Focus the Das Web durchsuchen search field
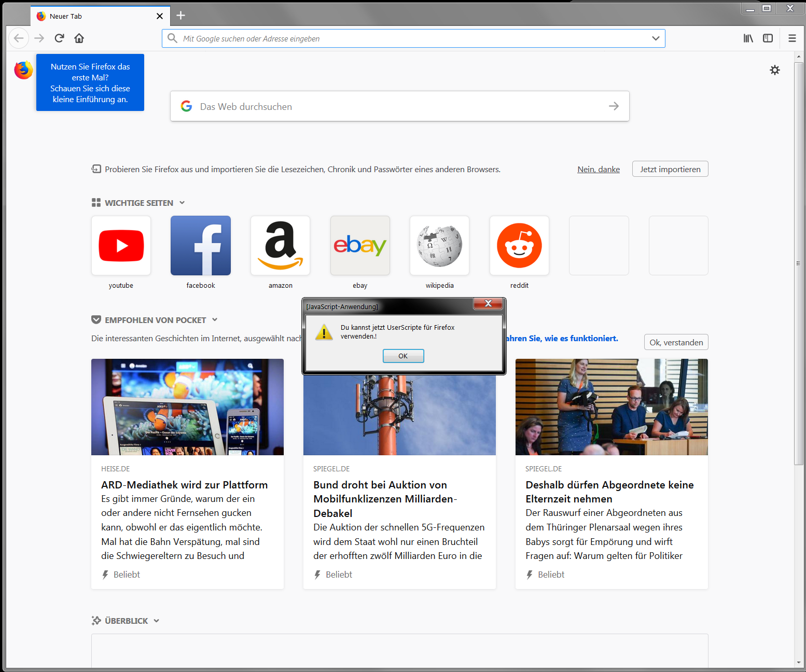 [x=400, y=106]
